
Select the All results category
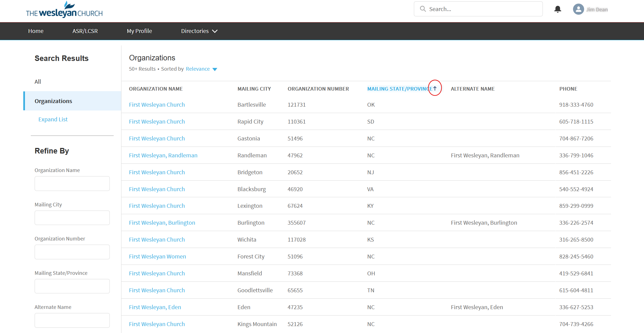tap(38, 82)
